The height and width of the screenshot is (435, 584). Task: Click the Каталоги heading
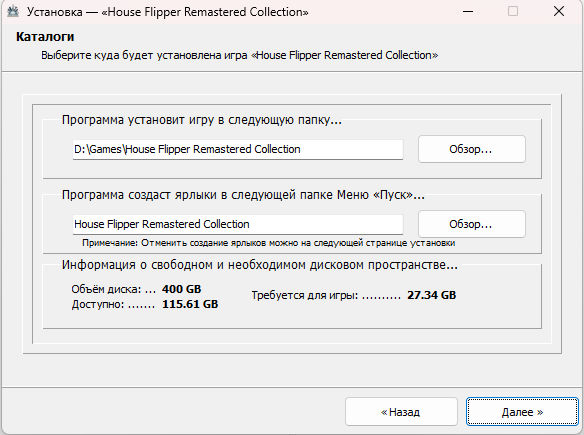point(45,37)
